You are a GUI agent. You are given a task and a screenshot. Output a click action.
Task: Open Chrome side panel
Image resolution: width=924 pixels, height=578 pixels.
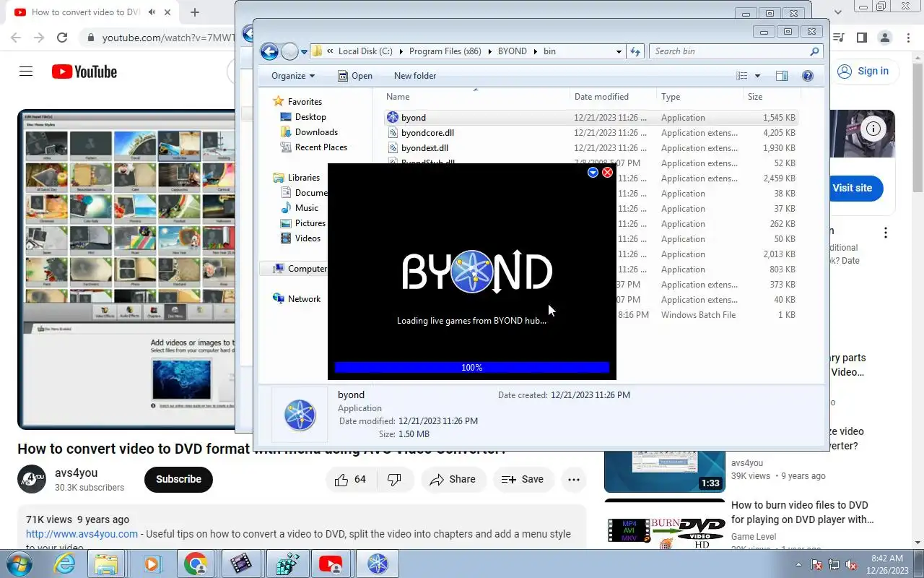click(x=861, y=38)
